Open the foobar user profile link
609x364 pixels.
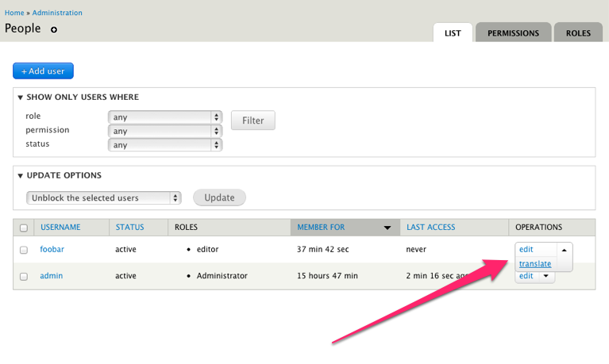[x=52, y=250]
